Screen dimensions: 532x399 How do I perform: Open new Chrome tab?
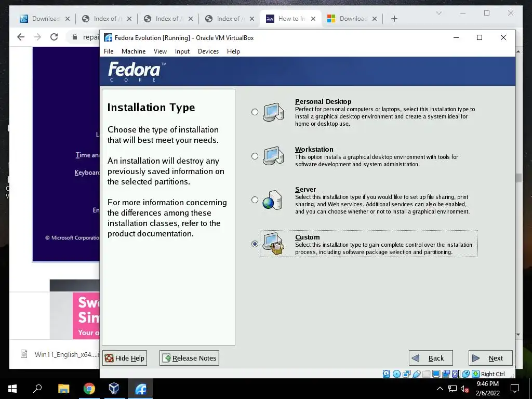(x=394, y=19)
